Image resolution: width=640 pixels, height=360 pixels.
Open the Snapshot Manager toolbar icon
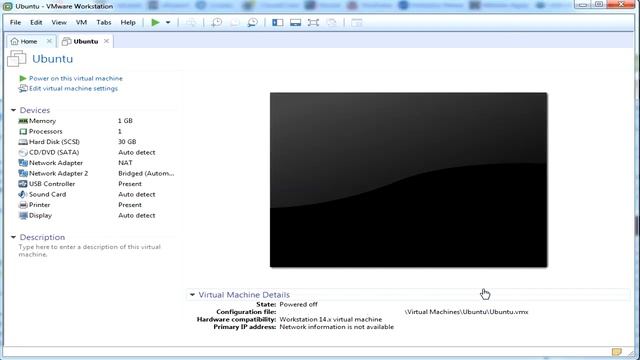(x=253, y=22)
